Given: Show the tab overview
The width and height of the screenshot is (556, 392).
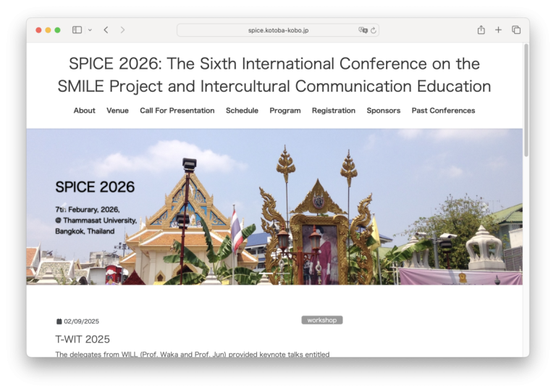Looking at the screenshot, I should (x=516, y=30).
